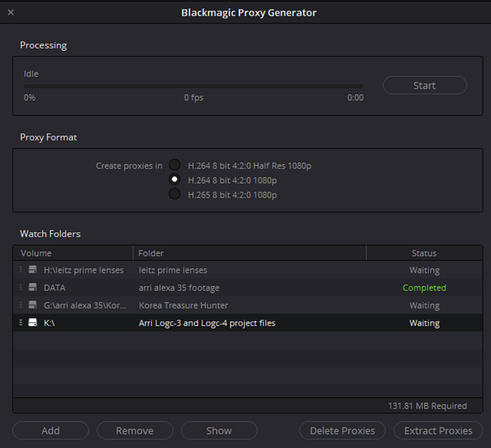
Task: Click the drive icon for G:\arri alexa 35
Action: coord(33,306)
